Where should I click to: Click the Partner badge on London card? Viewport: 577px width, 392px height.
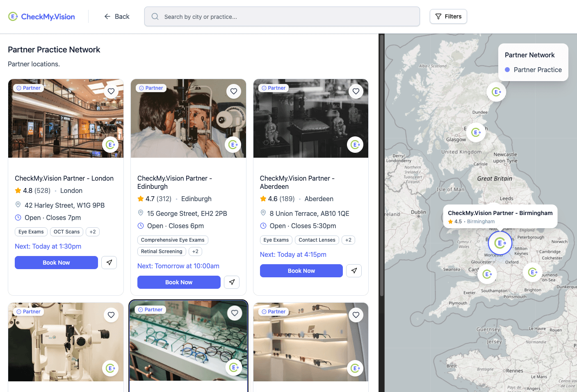click(x=29, y=88)
